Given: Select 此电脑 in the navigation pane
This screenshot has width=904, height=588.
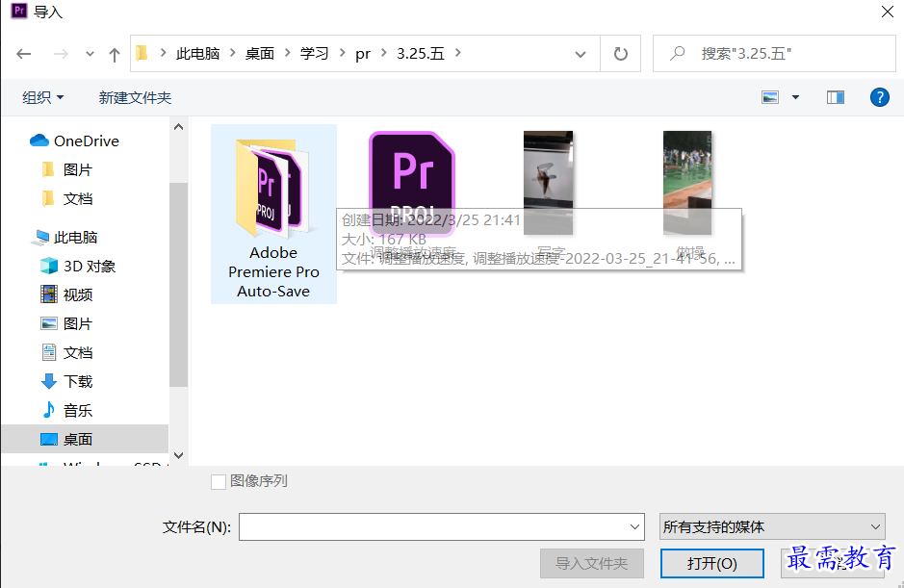Looking at the screenshot, I should click(x=75, y=237).
